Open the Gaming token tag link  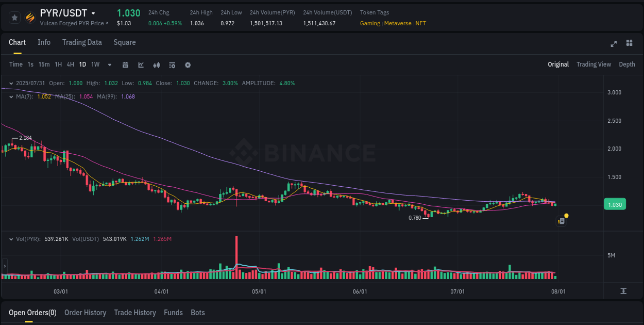click(x=369, y=23)
